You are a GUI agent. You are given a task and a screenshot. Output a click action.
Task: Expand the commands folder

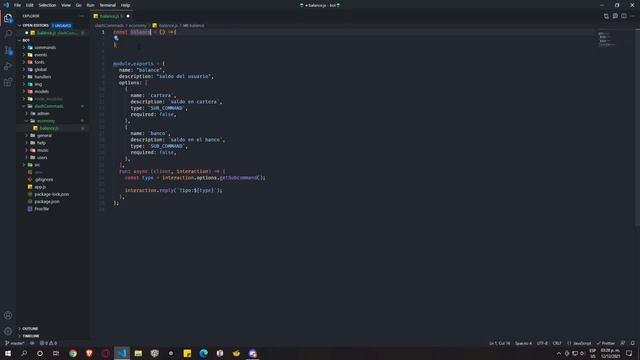(x=53, y=47)
